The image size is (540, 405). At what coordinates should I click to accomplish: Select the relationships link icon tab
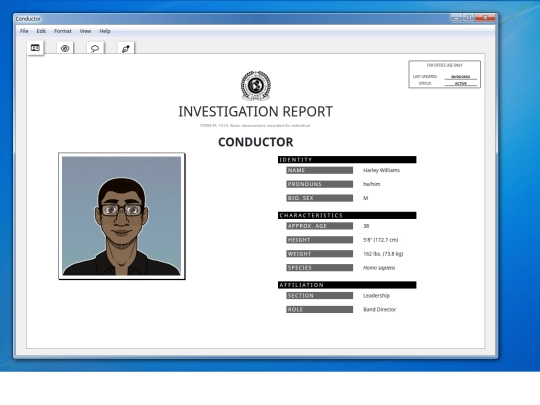click(126, 48)
